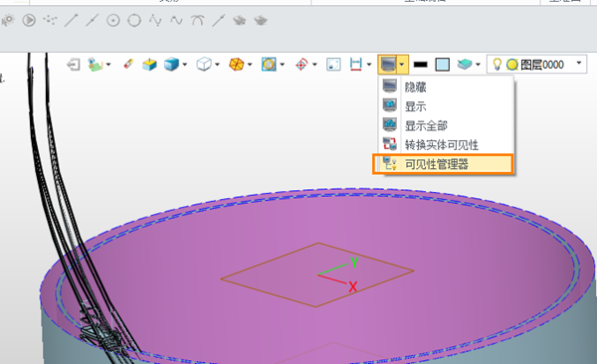Expand the yellow ring icon dropdown arrow
This screenshot has width=597, height=364.
pyautogui.click(x=283, y=65)
